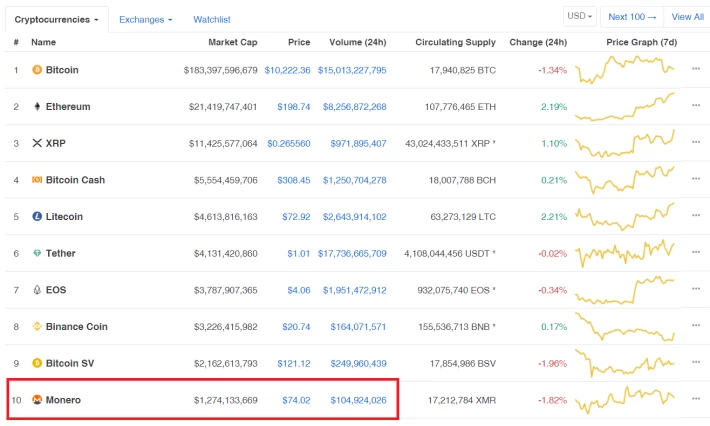Click the Litecoin logo icon

tap(37, 216)
